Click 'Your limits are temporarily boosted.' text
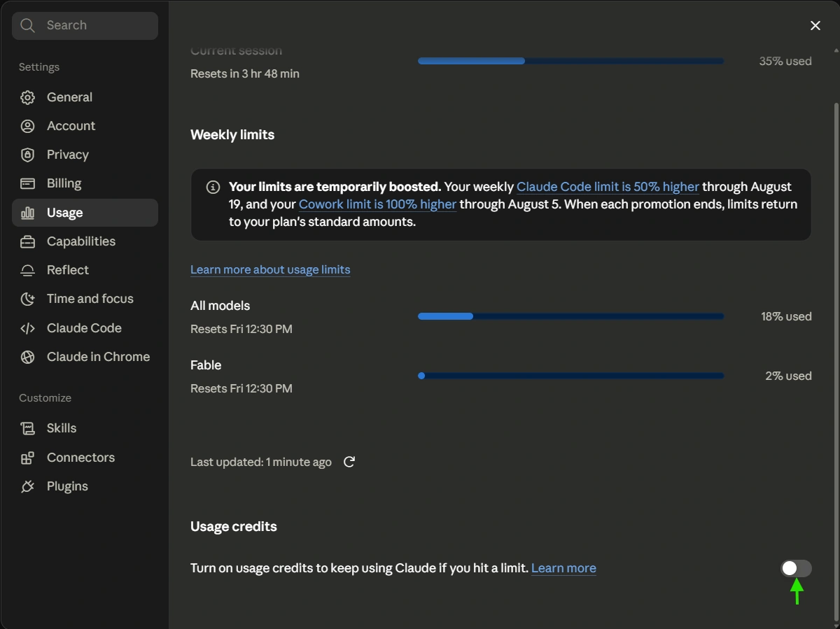Image resolution: width=840 pixels, height=629 pixels. click(335, 187)
